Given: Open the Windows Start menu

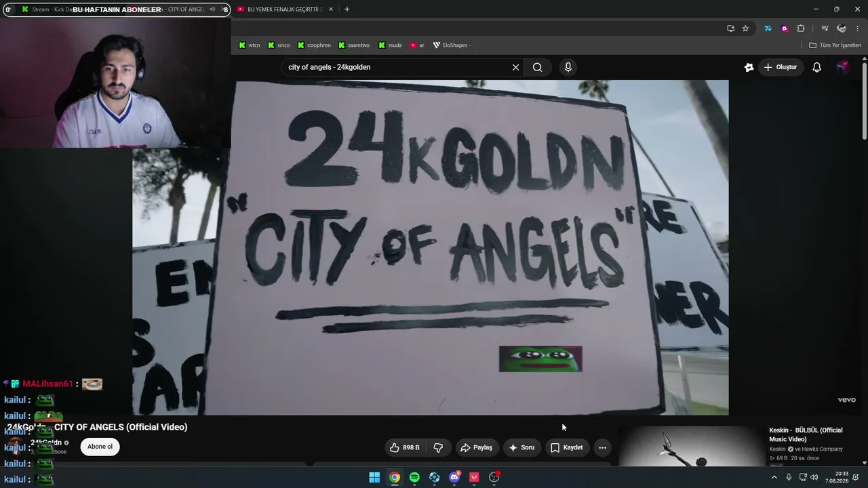Looking at the screenshot, I should tap(374, 477).
